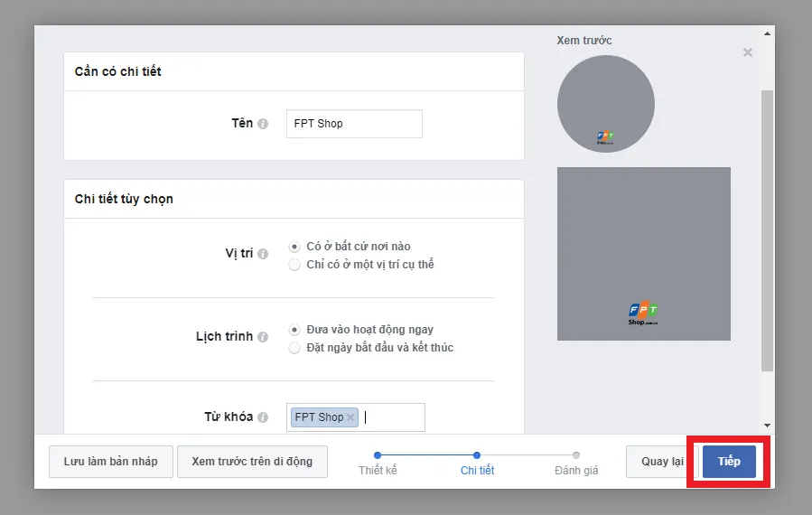Click the circular frame preview thumbnail

point(606,104)
